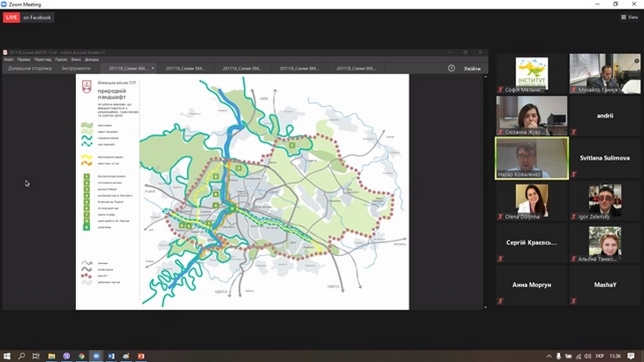Close the first 201118_Схеми document tab
Screen dimensions: 644x362
153,69
